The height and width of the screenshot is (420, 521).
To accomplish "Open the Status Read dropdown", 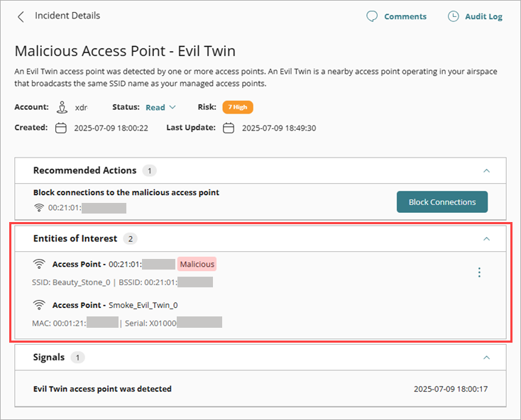I will pyautogui.click(x=160, y=108).
